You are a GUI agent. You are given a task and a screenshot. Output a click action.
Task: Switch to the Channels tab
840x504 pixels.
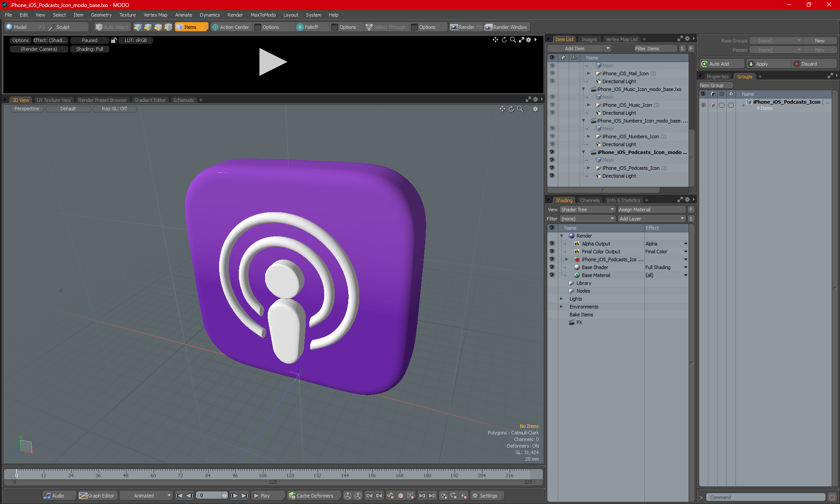(589, 200)
